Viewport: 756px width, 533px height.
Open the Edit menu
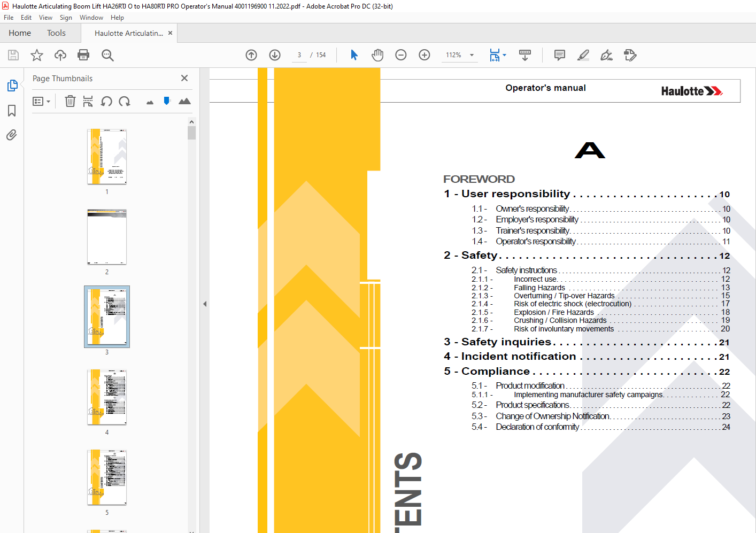pos(26,18)
